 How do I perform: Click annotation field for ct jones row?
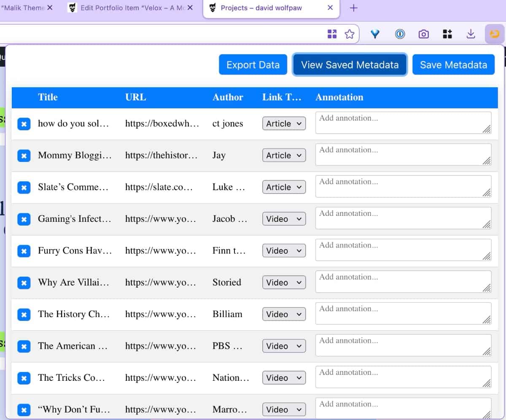(x=403, y=123)
